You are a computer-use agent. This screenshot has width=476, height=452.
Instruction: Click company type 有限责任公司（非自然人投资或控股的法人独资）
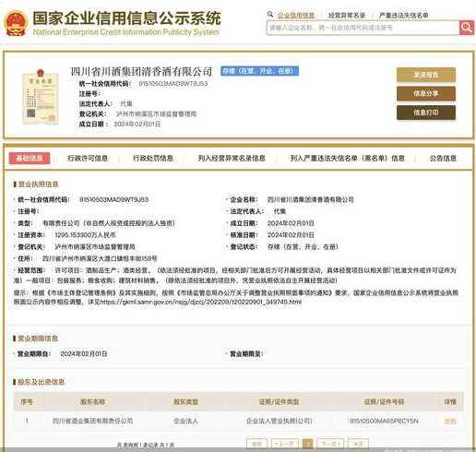click(109, 223)
